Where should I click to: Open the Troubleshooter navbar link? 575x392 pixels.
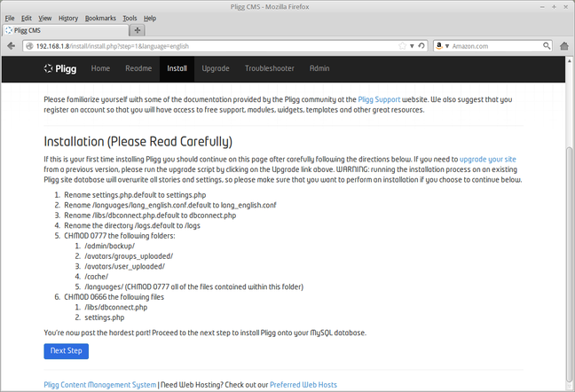tap(270, 68)
